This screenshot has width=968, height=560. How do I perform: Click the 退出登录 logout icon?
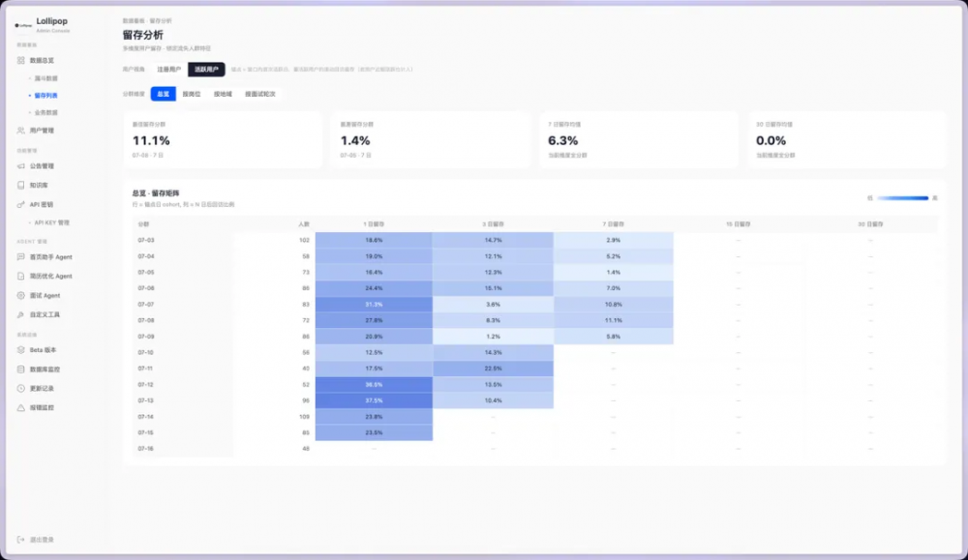tap(21, 540)
